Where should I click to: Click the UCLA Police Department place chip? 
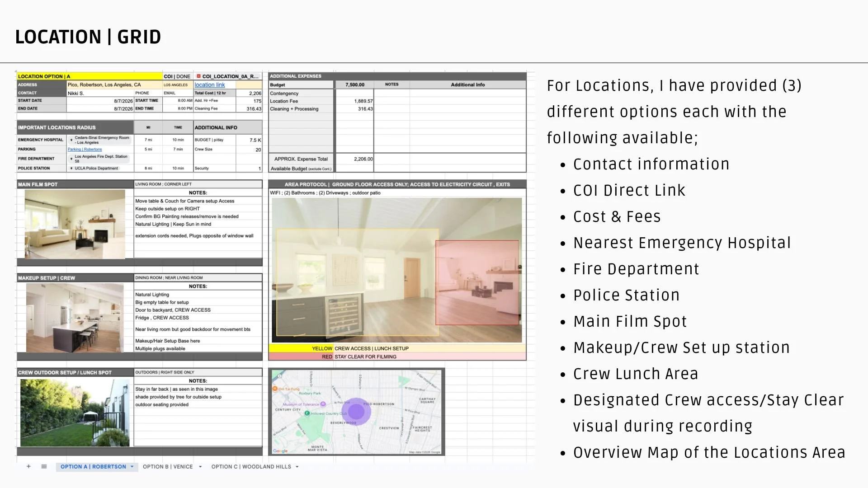coord(94,168)
